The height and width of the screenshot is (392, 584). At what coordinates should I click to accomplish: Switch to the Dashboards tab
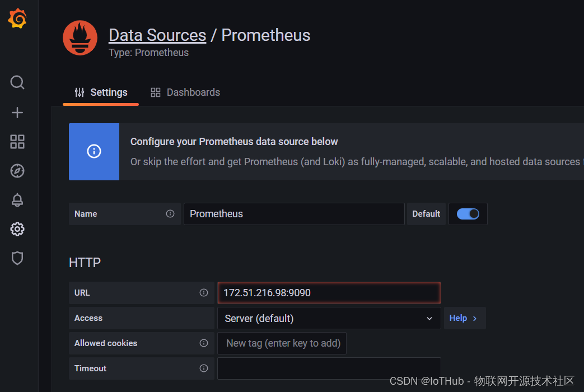[x=185, y=92]
